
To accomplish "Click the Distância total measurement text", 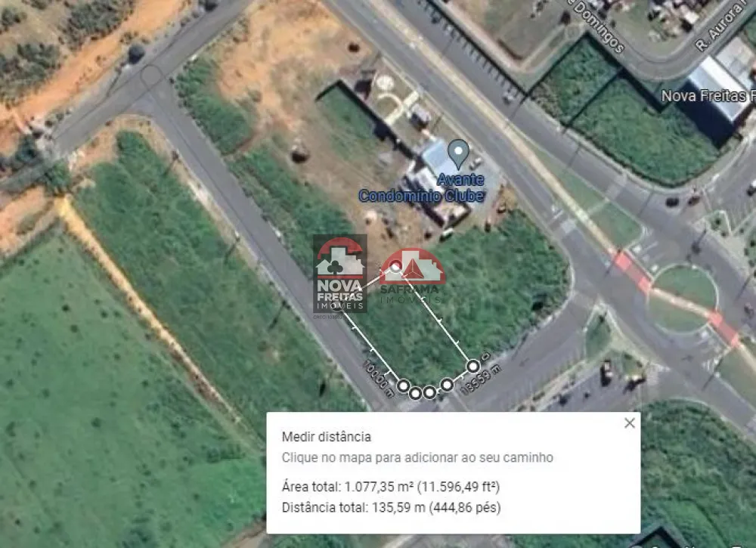I will [x=391, y=507].
